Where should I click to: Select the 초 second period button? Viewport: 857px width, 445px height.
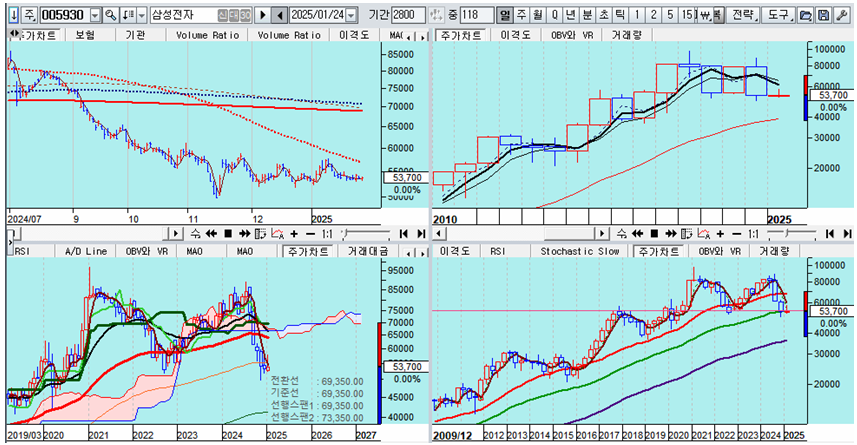tap(603, 15)
